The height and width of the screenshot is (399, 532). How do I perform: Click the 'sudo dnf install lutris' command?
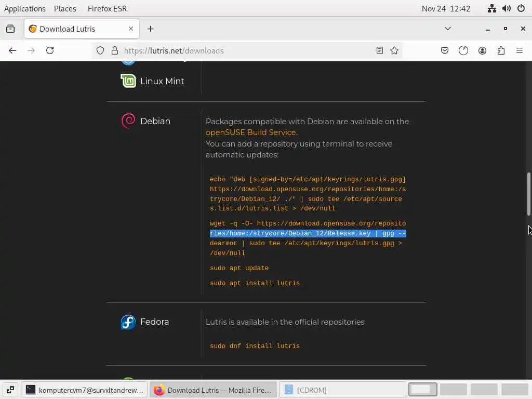click(255, 346)
